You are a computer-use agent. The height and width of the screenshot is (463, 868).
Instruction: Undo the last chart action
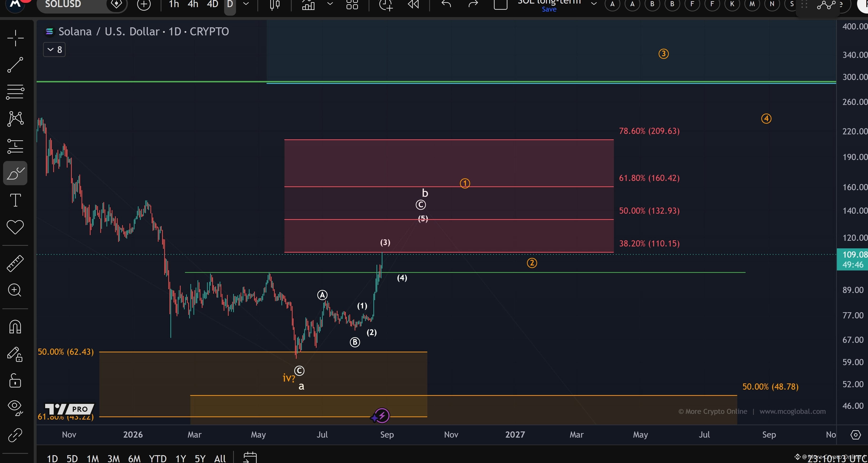446,4
